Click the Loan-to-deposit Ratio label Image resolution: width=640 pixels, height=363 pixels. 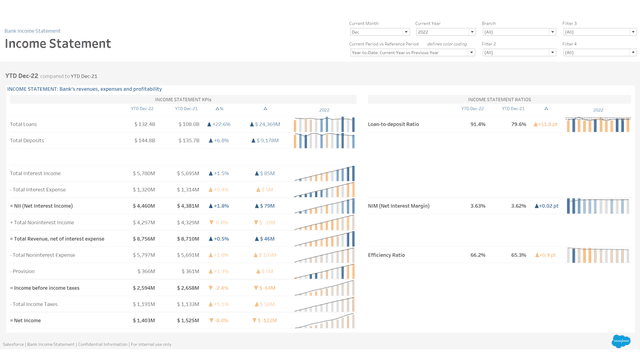coord(393,124)
